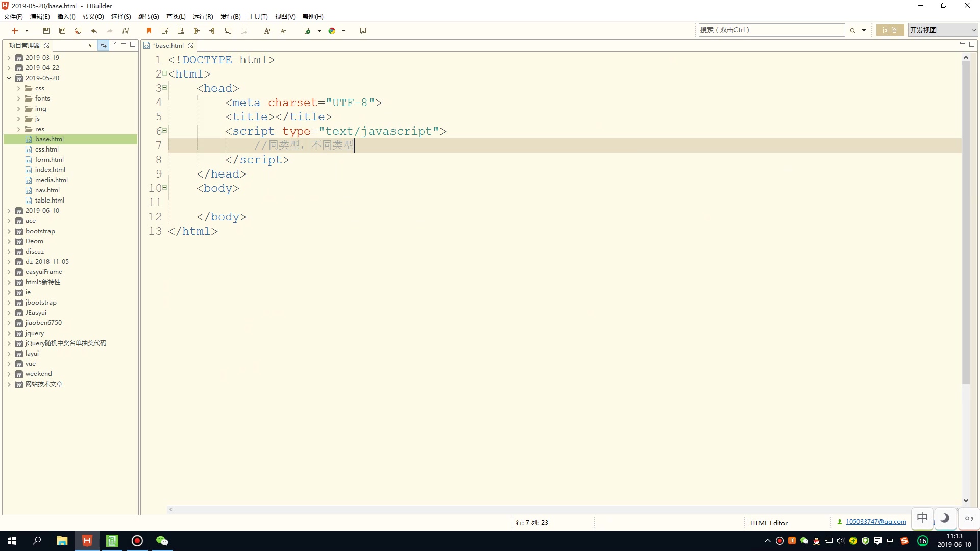Click the Run on device toolbar icon
The width and height of the screenshot is (980, 551).
point(307,31)
